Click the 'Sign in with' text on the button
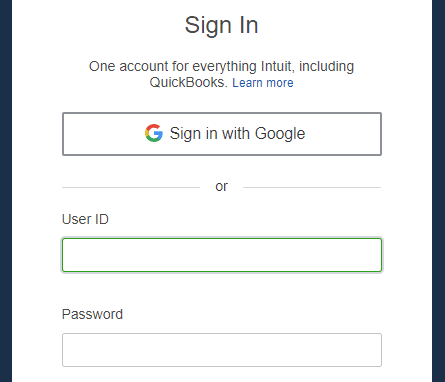 (210, 134)
